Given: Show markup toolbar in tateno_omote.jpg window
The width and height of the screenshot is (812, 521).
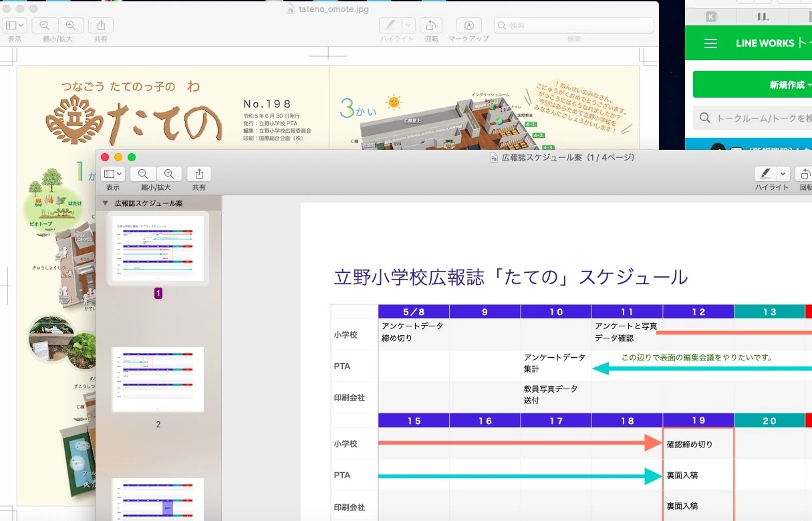Looking at the screenshot, I should [469, 25].
